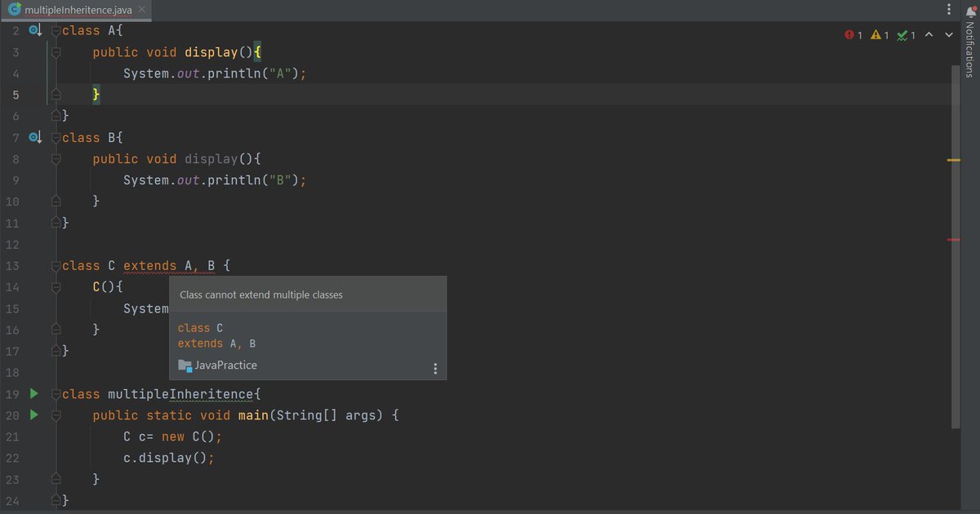
Task: Click the vertical editor scrollbar
Action: [955, 245]
